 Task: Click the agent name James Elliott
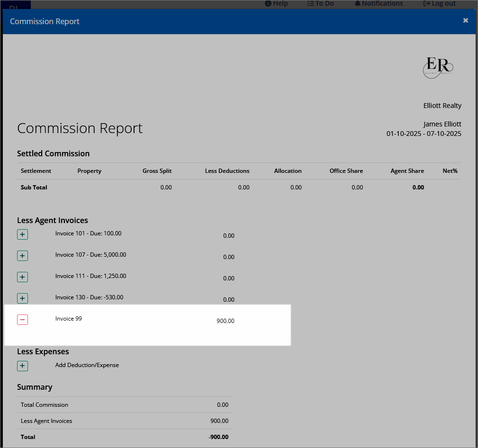click(442, 125)
